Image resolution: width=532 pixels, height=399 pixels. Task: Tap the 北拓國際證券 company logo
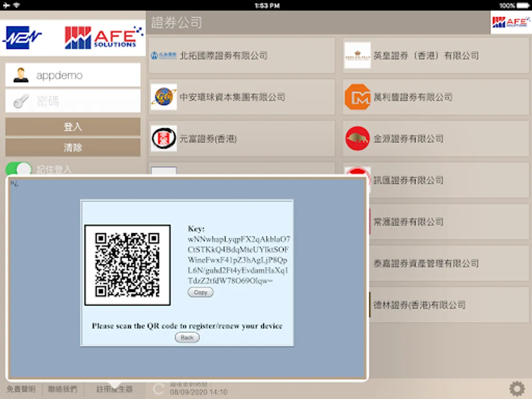(164, 55)
